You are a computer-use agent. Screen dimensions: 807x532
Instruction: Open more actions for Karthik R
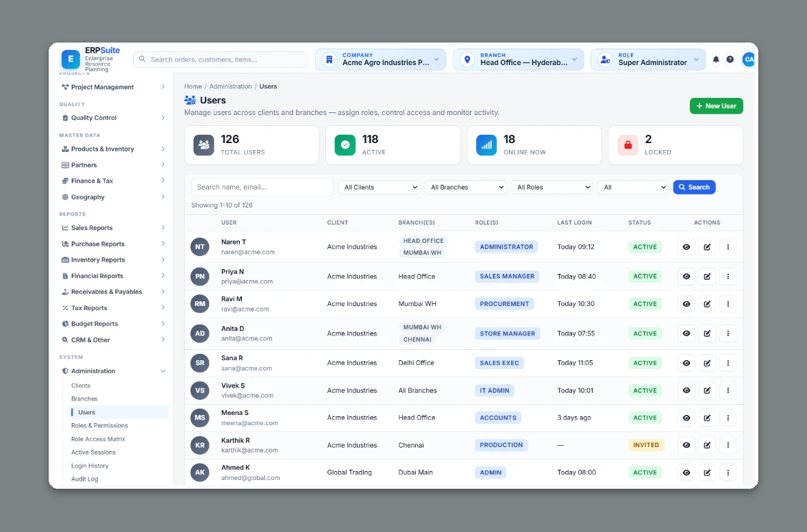pos(728,445)
